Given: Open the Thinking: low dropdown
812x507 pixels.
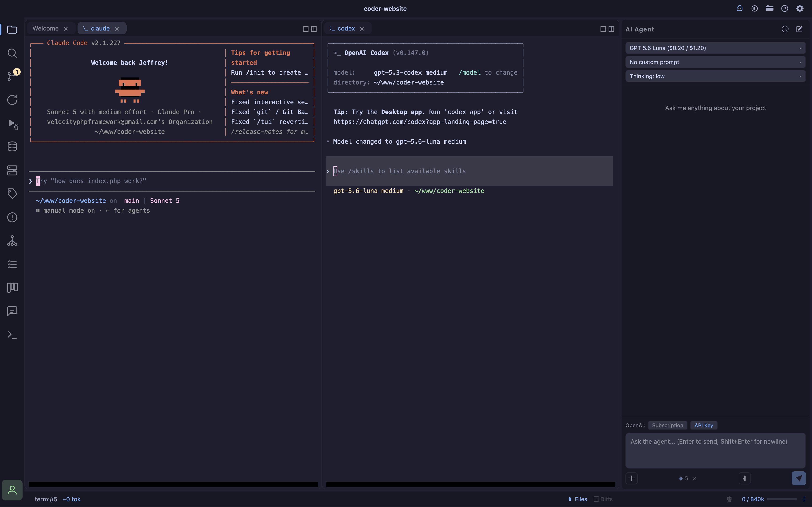Looking at the screenshot, I should pyautogui.click(x=715, y=76).
